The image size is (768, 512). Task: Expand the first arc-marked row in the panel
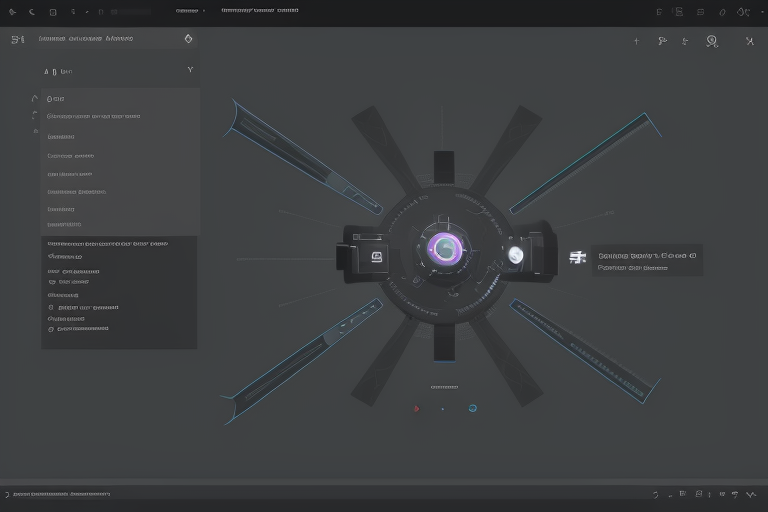click(x=35, y=99)
